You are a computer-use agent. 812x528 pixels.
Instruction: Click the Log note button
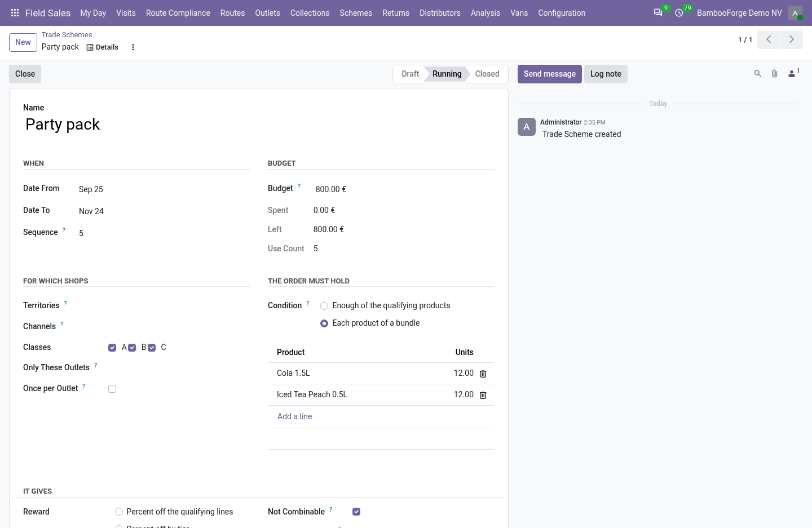click(x=606, y=74)
